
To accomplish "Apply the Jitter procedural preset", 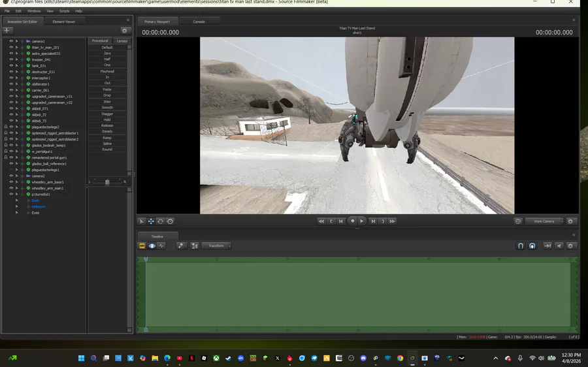I will click(x=107, y=102).
